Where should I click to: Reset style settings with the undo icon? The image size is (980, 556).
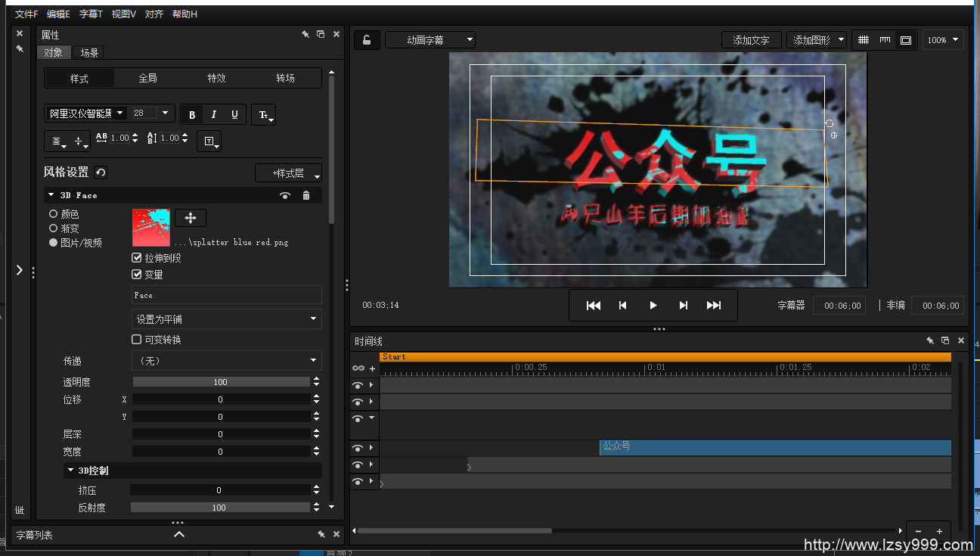101,172
